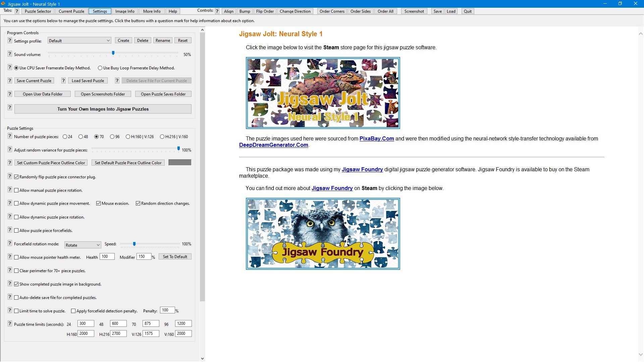The height and width of the screenshot is (362, 644).
Task: Expand the Forcefield rotation mode dropdown
Action: (83, 245)
